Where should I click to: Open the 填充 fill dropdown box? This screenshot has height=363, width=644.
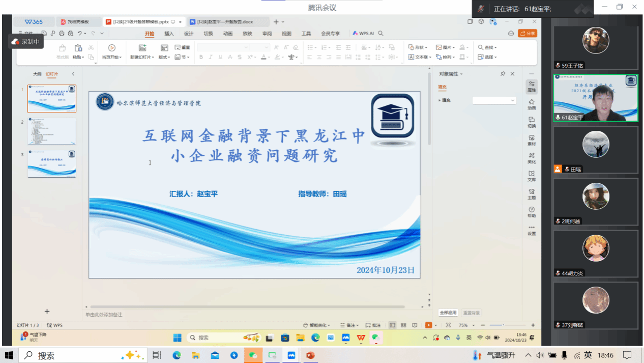point(494,100)
